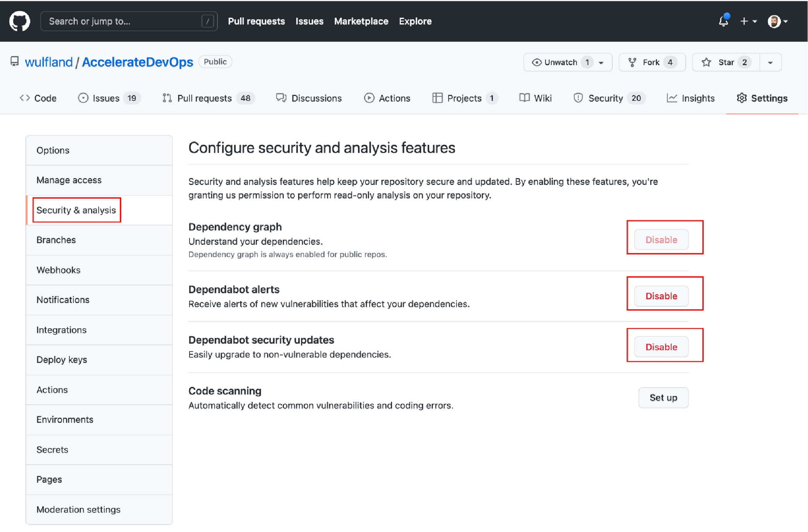Open Manage access settings

[99, 180]
